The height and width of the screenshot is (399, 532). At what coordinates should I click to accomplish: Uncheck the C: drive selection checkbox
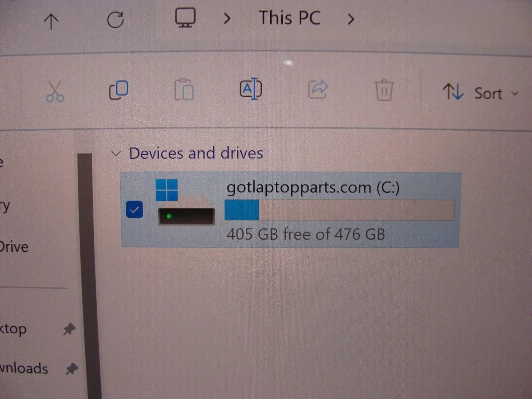click(x=135, y=210)
